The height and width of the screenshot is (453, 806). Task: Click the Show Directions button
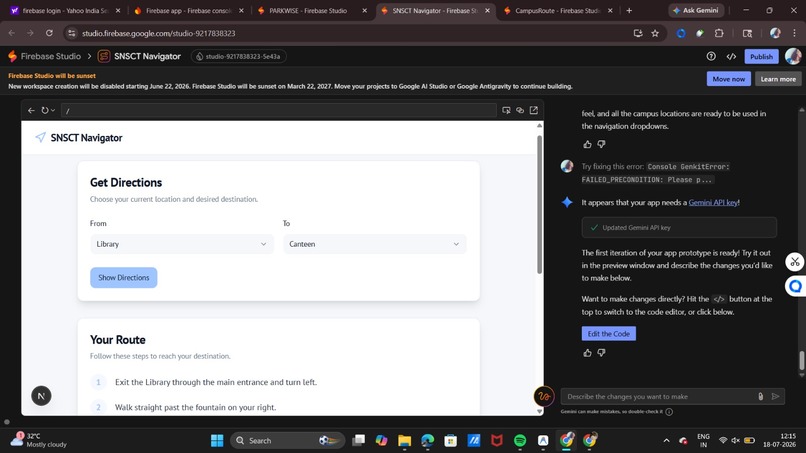pyautogui.click(x=123, y=277)
